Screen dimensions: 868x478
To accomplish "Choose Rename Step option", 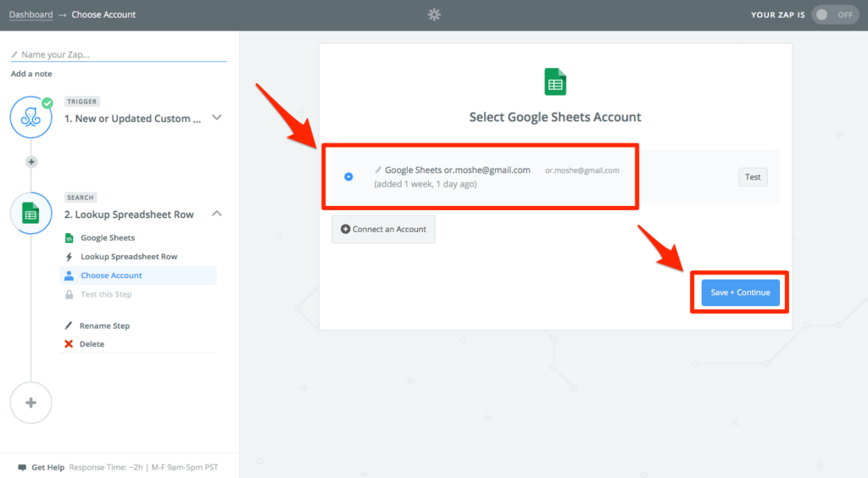I will (104, 325).
